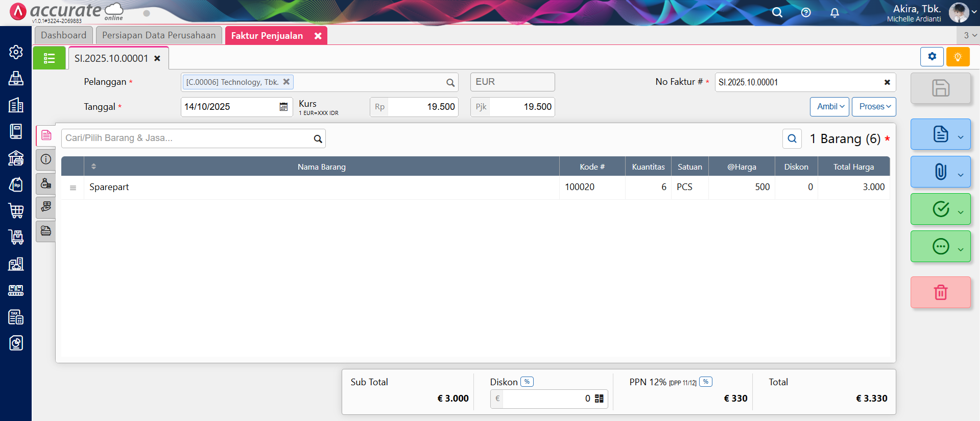This screenshot has height=421, width=980.
Task: Click the help question mark icon
Action: pyautogui.click(x=806, y=13)
